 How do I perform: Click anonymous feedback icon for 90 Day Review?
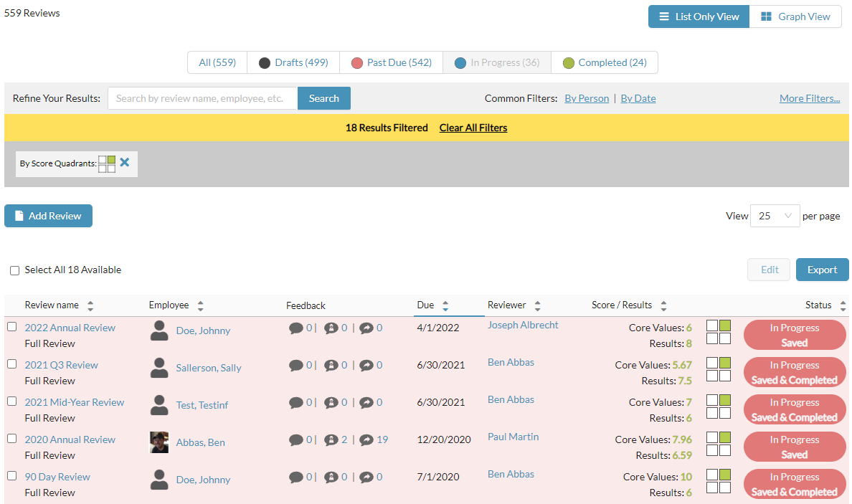(x=331, y=477)
